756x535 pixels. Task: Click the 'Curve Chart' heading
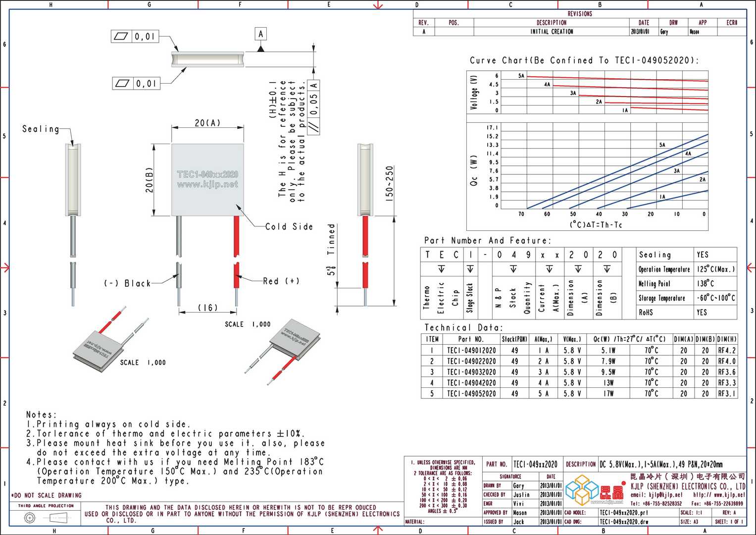[584, 60]
